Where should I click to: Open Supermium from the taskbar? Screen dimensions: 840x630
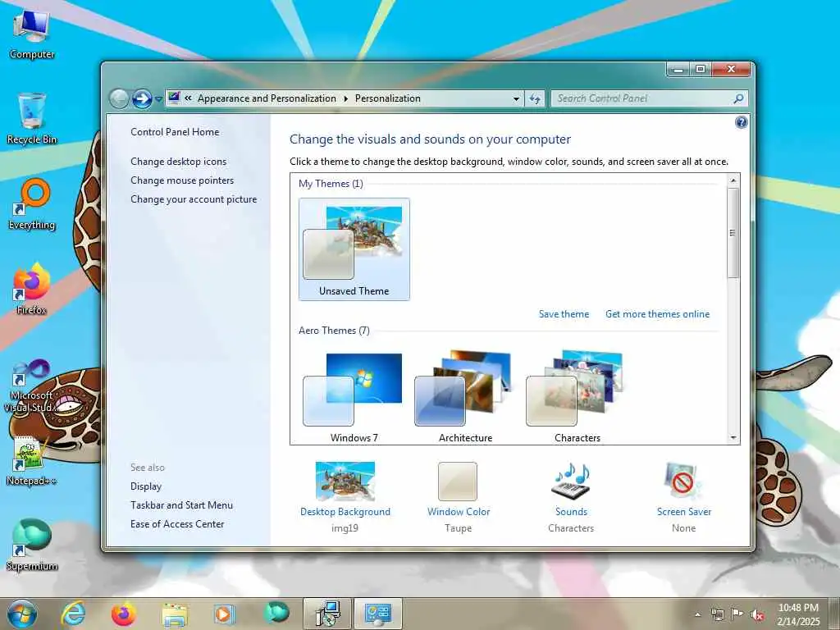pos(276,613)
